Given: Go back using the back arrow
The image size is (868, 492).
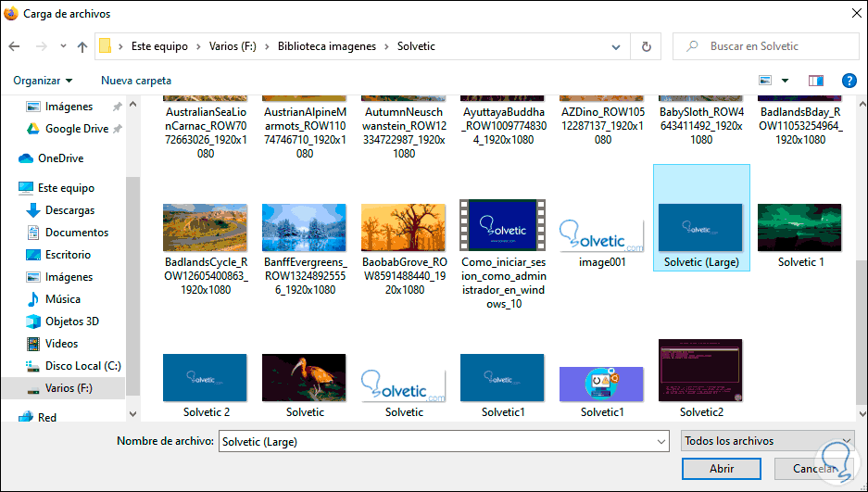Looking at the screenshot, I should (15, 46).
